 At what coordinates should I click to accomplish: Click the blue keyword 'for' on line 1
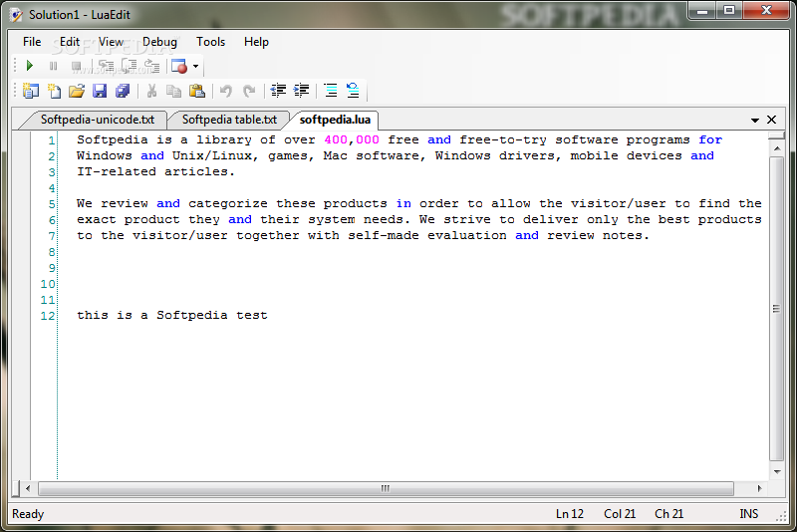click(710, 139)
